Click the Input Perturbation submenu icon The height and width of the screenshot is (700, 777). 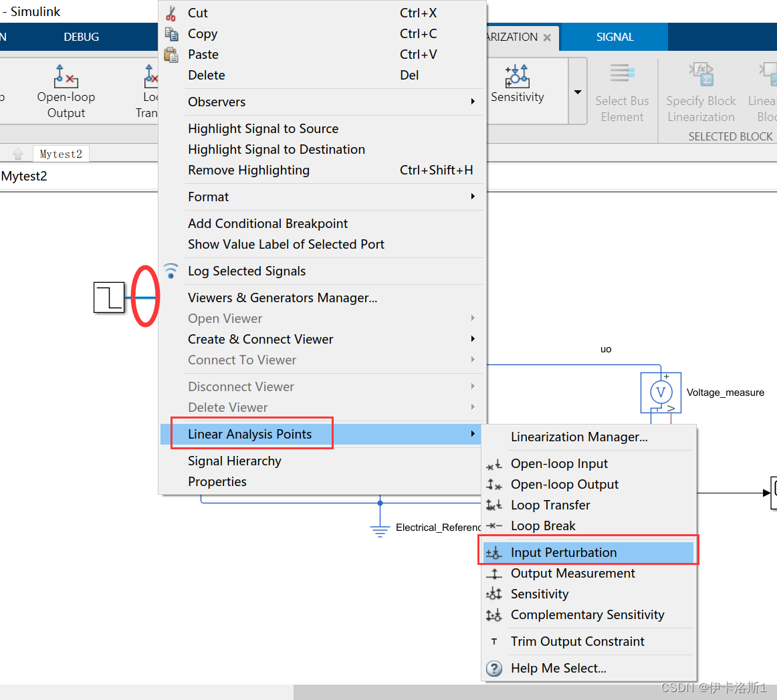[x=494, y=553]
